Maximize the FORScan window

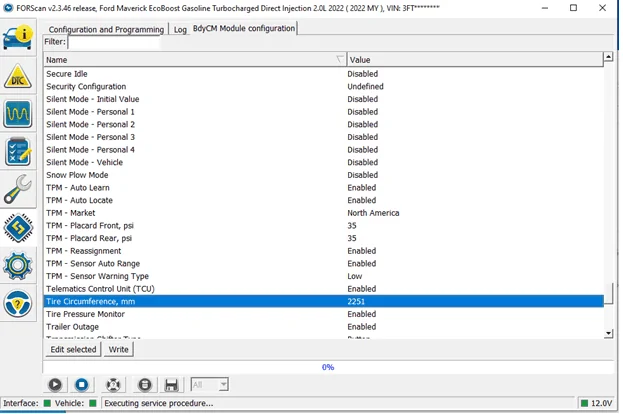[573, 8]
